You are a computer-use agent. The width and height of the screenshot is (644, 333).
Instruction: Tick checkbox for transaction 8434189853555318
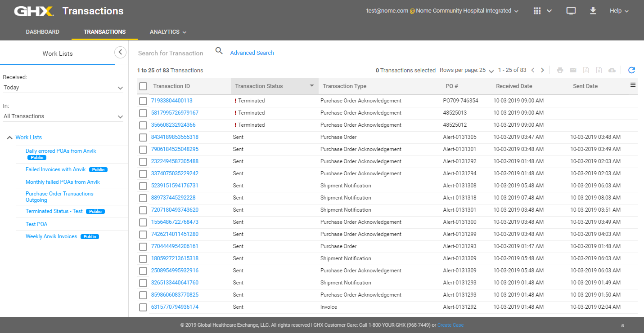tap(143, 137)
